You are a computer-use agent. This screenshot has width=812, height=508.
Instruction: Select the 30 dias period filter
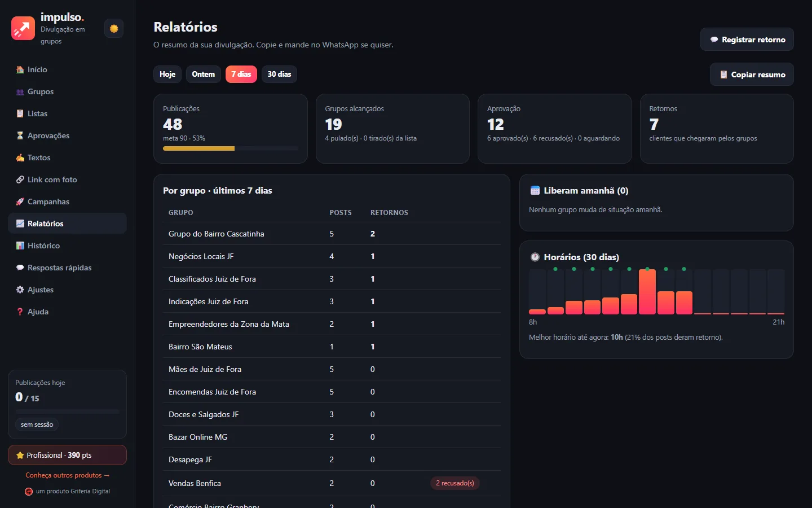click(280, 75)
